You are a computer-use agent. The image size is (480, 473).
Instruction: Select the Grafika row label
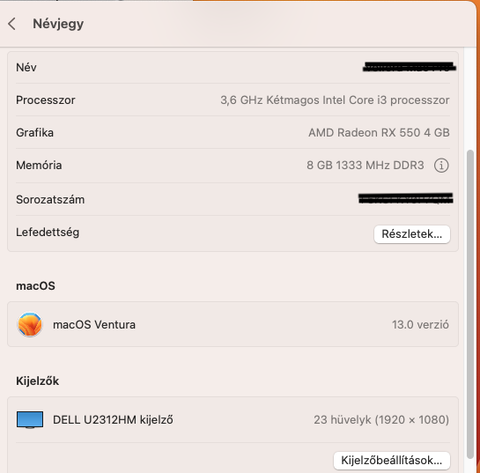35,133
